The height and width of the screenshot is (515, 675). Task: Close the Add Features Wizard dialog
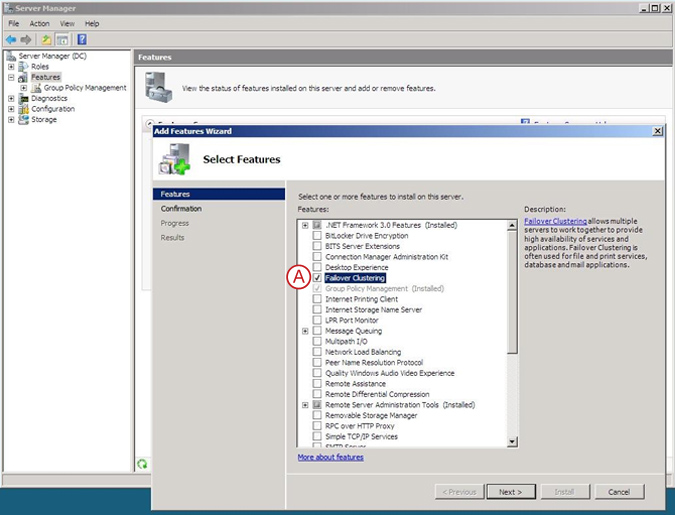(x=657, y=131)
